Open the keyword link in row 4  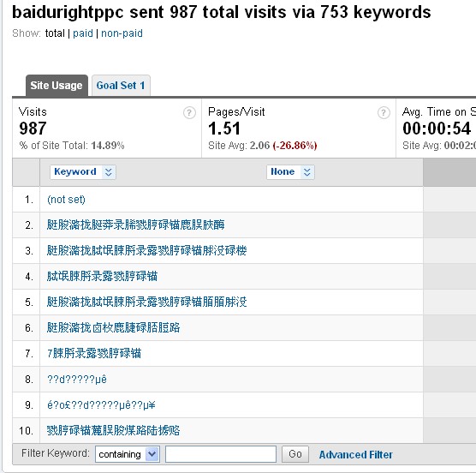click(x=102, y=277)
